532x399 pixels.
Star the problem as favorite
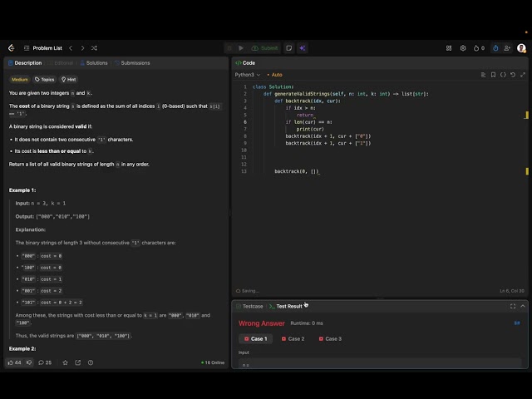point(65,362)
